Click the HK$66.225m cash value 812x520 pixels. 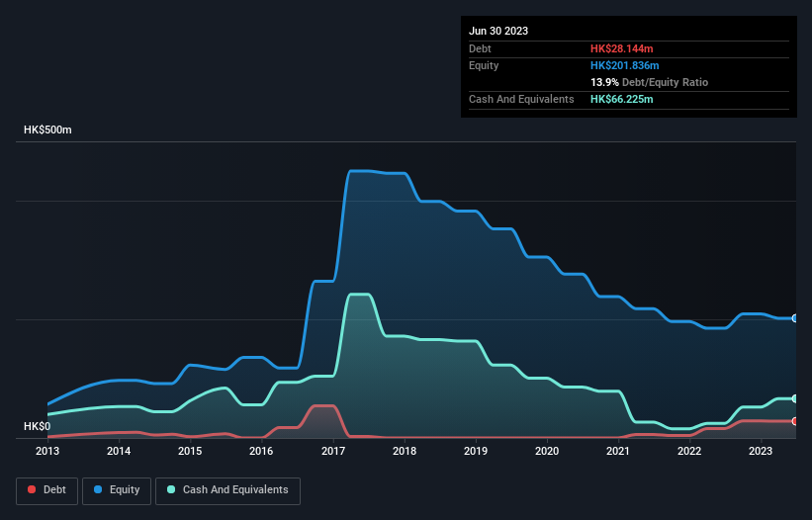[621, 99]
